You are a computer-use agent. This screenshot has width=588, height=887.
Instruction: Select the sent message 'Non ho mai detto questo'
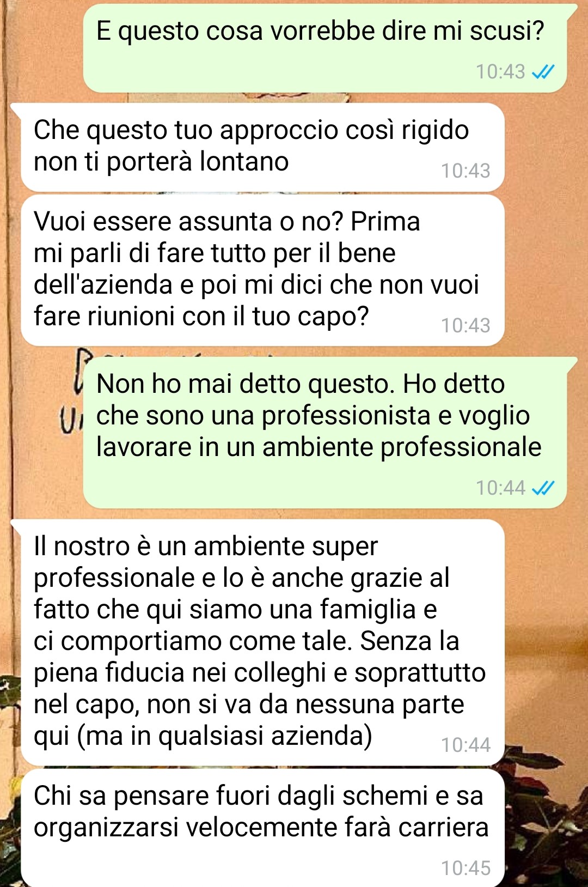[x=325, y=433]
